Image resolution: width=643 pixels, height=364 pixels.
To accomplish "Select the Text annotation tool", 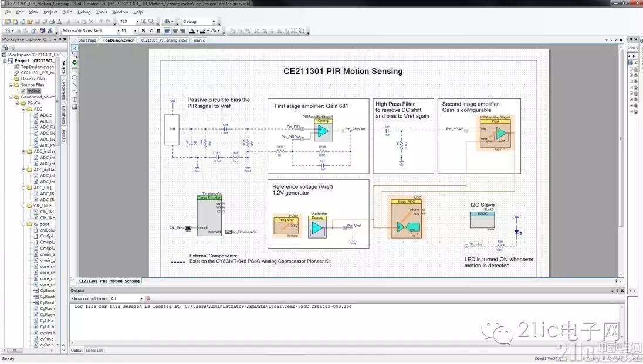I will click(x=75, y=99).
